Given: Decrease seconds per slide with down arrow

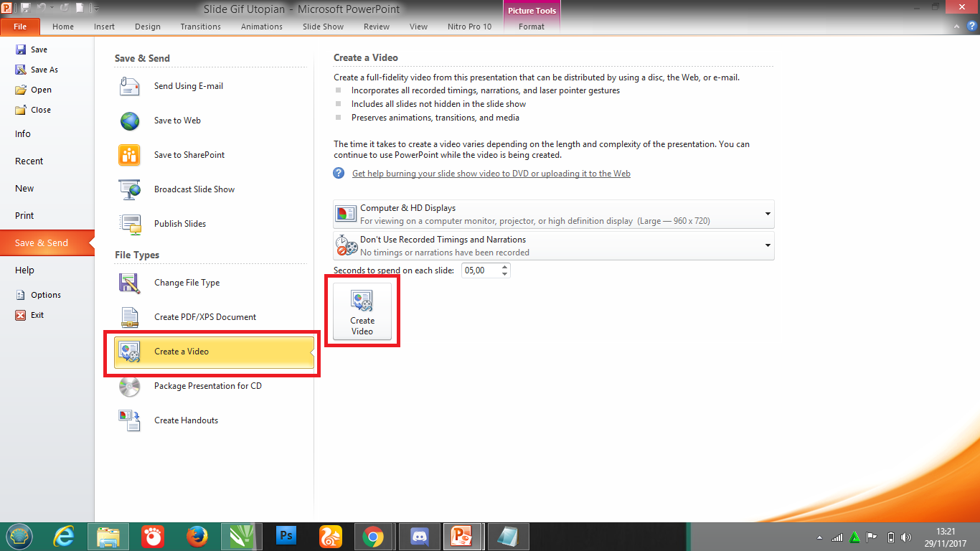Looking at the screenshot, I should pos(505,274).
